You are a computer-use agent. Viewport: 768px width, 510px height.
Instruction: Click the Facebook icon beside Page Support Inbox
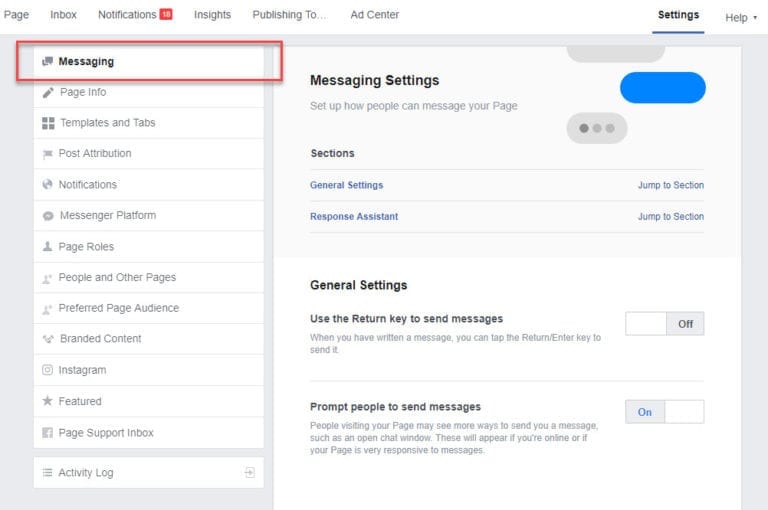click(48, 433)
